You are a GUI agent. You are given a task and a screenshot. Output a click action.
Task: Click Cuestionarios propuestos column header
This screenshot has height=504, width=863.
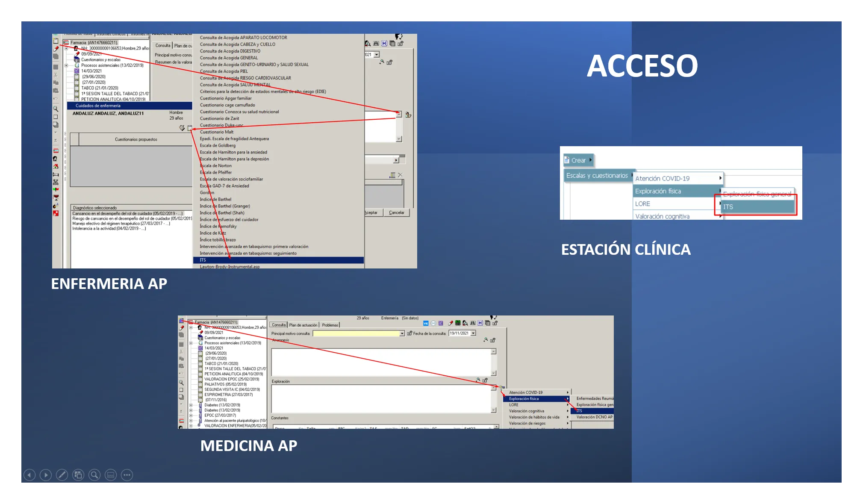(x=135, y=139)
